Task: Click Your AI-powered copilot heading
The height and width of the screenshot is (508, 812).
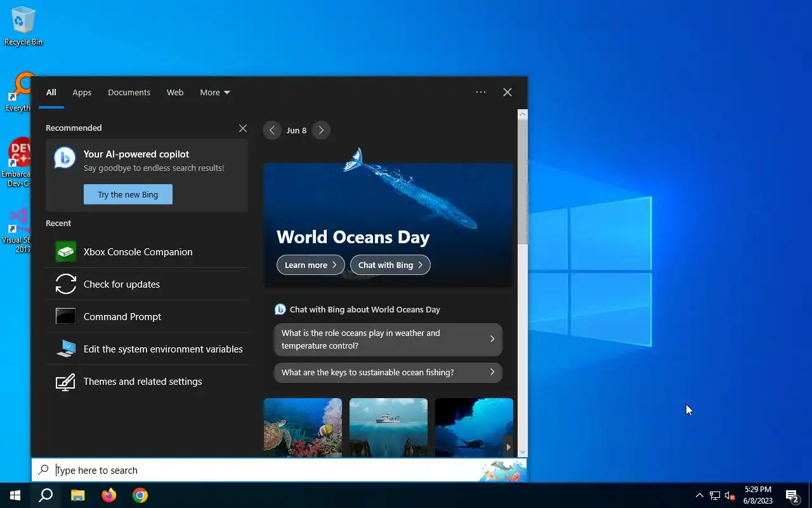Action: pos(136,154)
